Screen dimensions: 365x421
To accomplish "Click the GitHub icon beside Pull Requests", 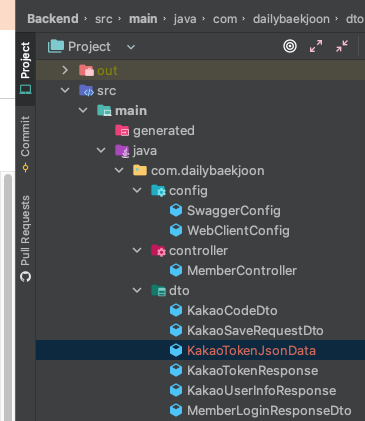I will click(25, 276).
